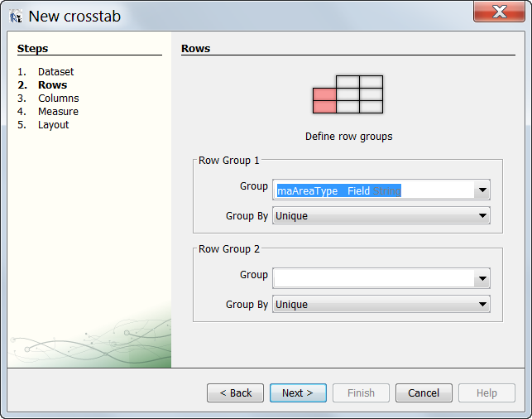Select the Dataset step in Steps list
Screen dimensions: 532x419
tap(55, 72)
